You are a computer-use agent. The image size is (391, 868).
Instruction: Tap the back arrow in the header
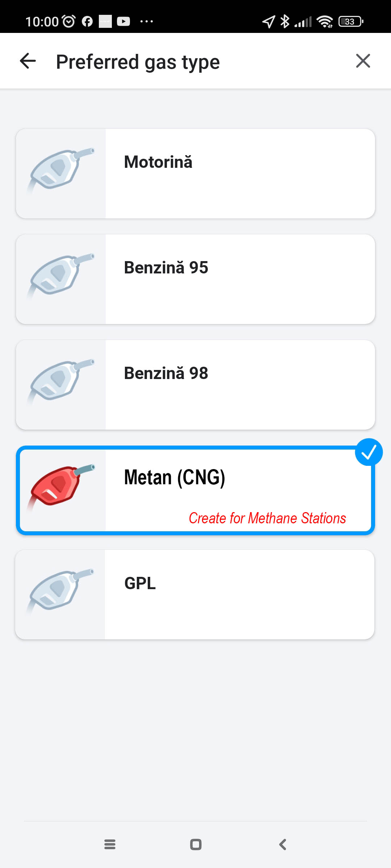click(28, 61)
